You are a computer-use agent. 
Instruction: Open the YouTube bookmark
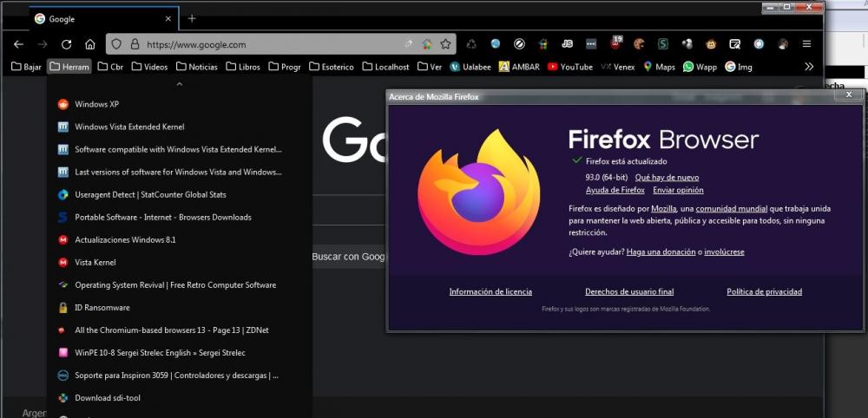(569, 67)
